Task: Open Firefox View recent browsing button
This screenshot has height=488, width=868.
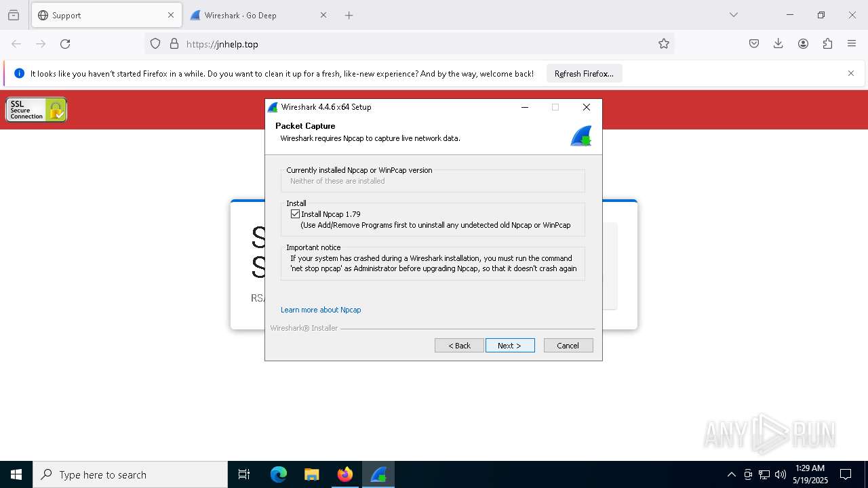Action: [14, 15]
